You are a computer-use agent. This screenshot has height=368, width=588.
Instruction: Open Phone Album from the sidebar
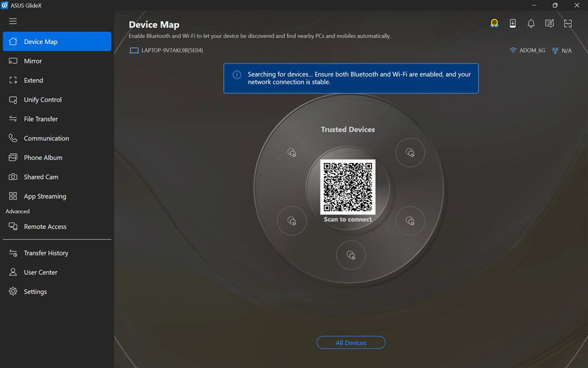(x=57, y=158)
